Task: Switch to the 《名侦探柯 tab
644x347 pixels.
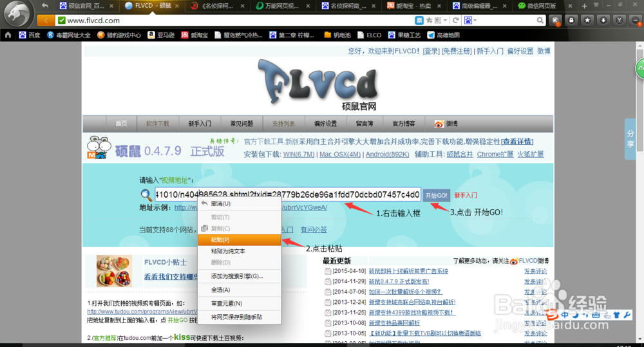Action: [218, 6]
